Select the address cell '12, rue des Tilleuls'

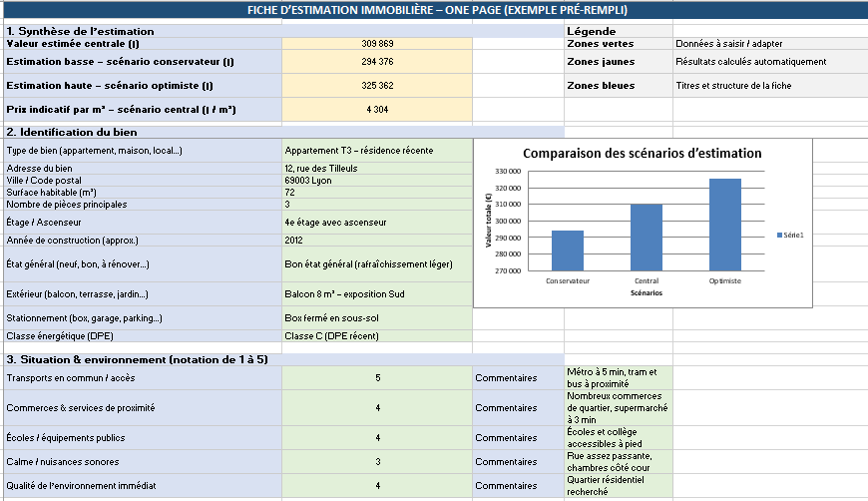377,168
